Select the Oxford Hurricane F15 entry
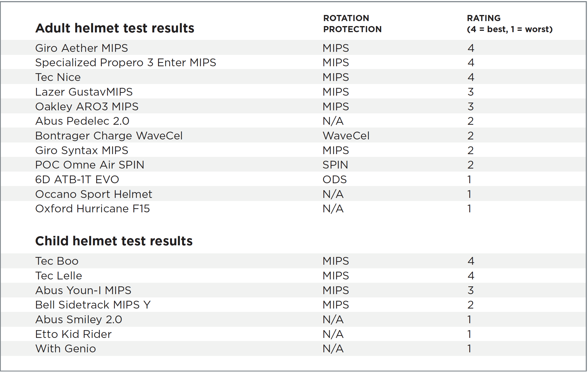588x372 pixels. 92,209
